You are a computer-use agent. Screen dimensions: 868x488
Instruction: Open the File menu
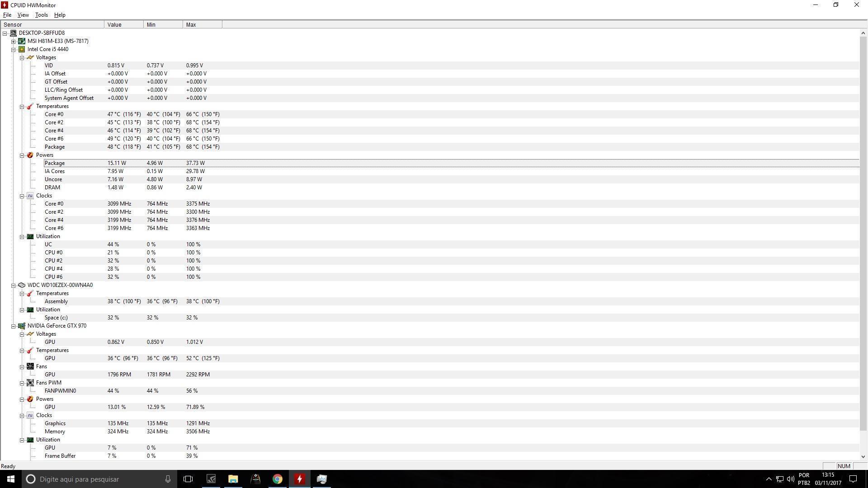coord(7,15)
